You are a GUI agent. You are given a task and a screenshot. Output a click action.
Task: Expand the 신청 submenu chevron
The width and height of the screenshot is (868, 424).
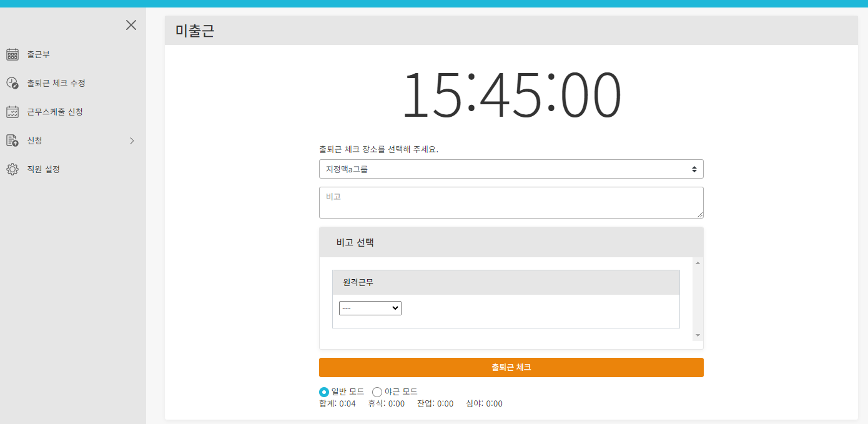point(132,141)
